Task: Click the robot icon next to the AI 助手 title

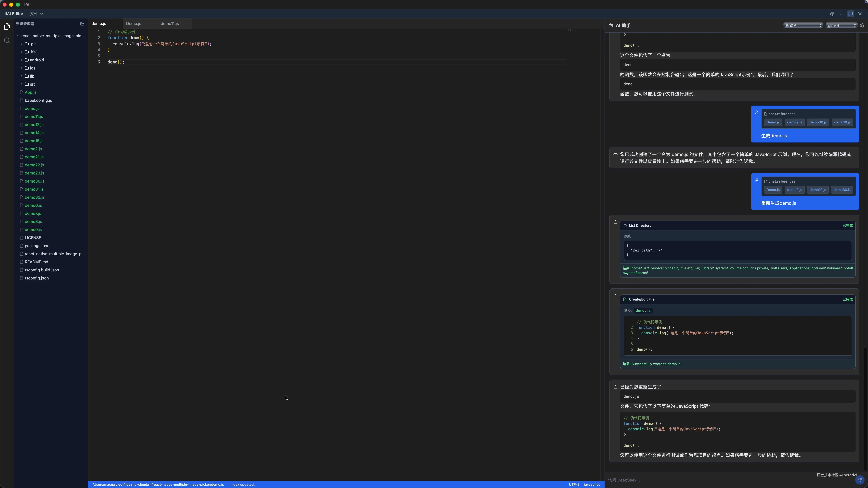Action: click(x=611, y=26)
